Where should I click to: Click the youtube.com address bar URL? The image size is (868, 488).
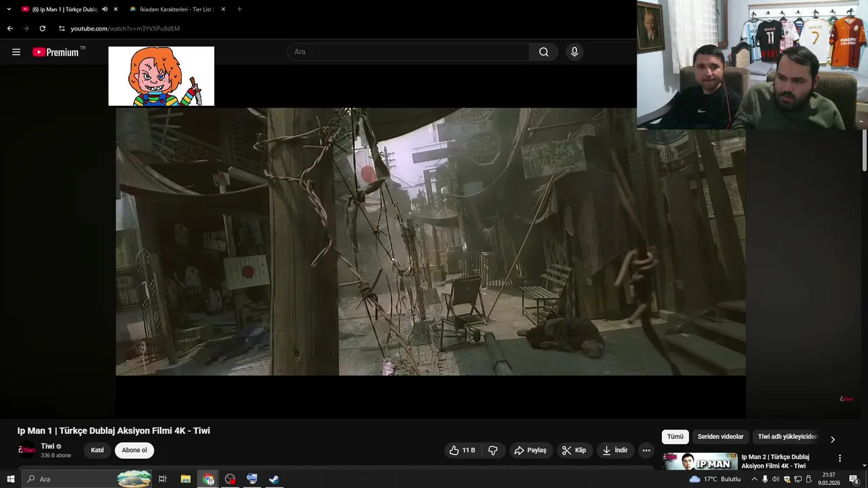pyautogui.click(x=125, y=28)
